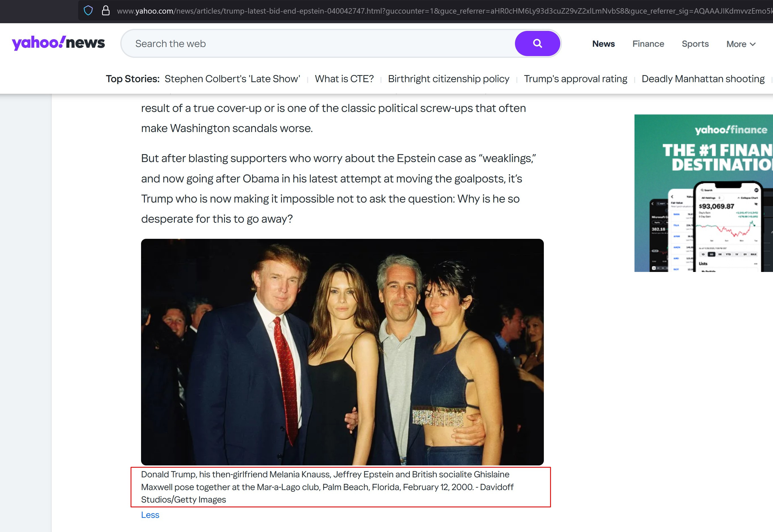This screenshot has height=532, width=773.
Task: Open the Finance navigation tab
Action: (x=648, y=44)
